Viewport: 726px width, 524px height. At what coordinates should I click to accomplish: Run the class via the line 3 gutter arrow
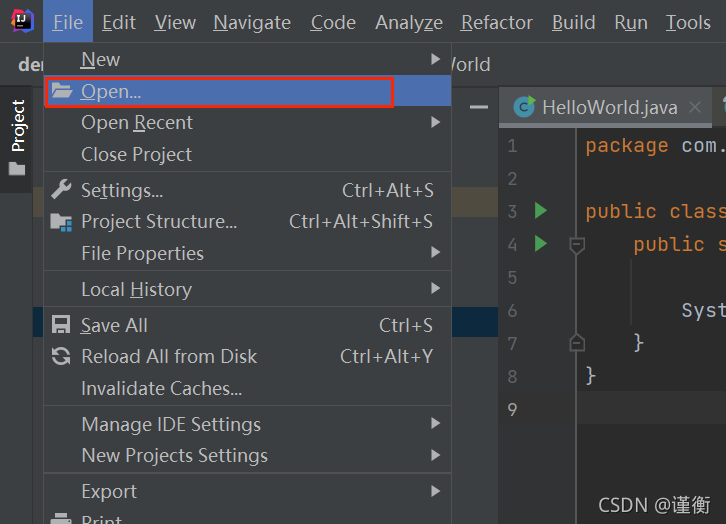click(x=541, y=211)
